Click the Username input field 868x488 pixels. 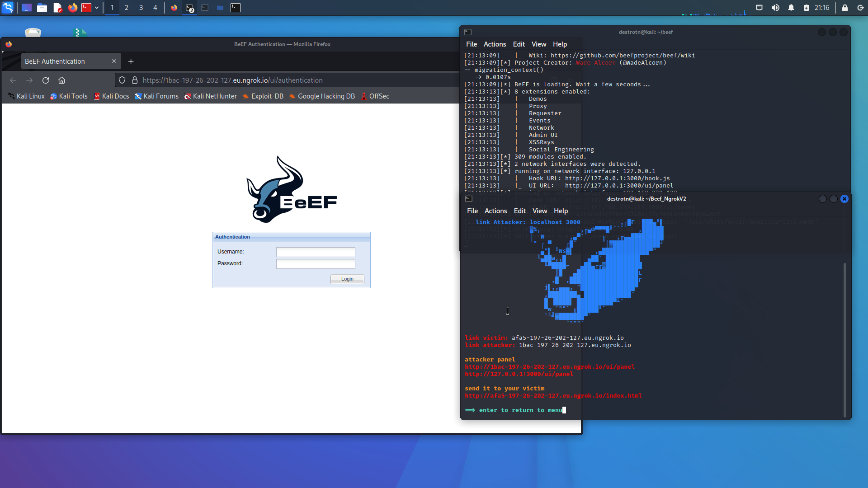[316, 252]
